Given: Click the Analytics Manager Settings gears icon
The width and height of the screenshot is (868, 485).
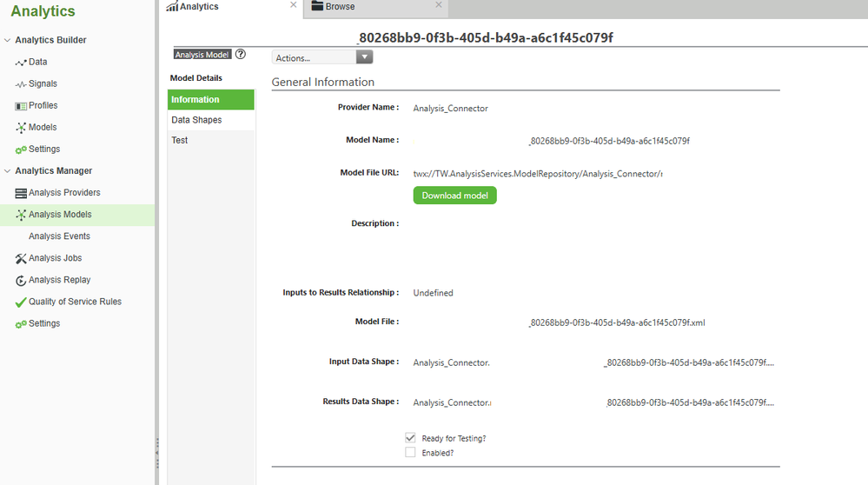Looking at the screenshot, I should [x=21, y=324].
